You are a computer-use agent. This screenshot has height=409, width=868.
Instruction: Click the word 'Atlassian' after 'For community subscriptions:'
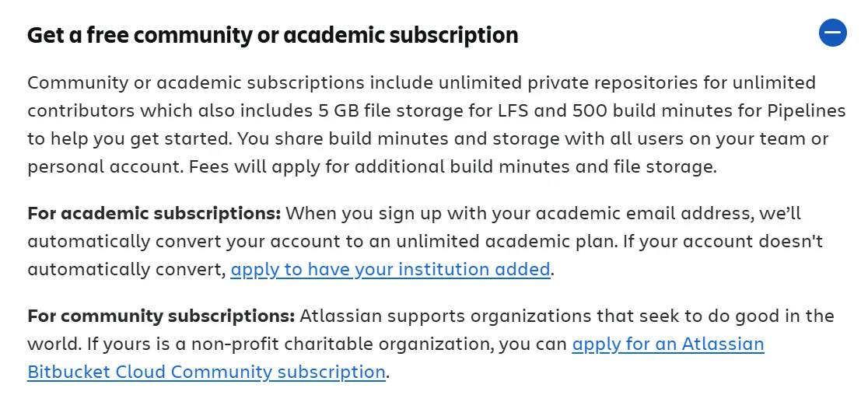(341, 316)
